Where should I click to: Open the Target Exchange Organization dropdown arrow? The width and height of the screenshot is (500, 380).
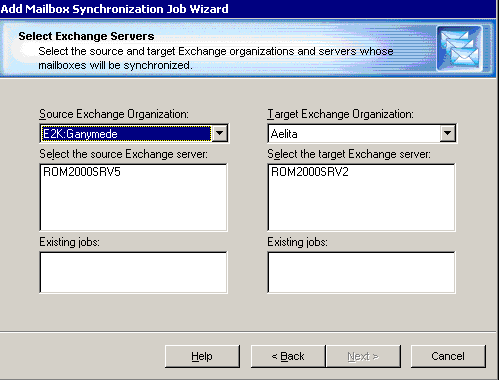click(x=448, y=133)
